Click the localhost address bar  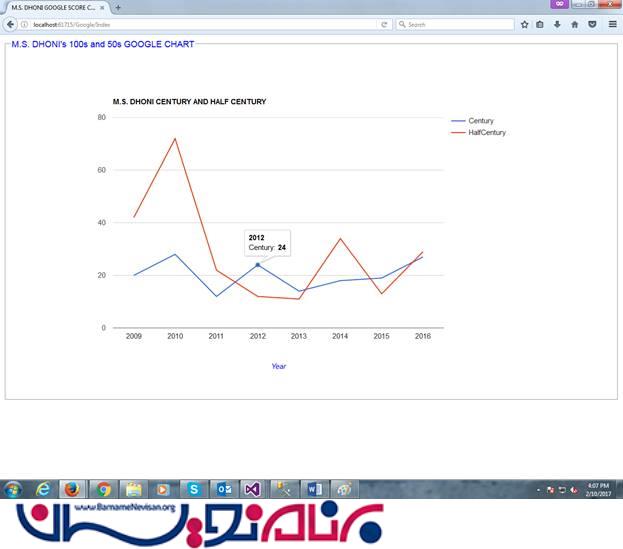click(203, 24)
